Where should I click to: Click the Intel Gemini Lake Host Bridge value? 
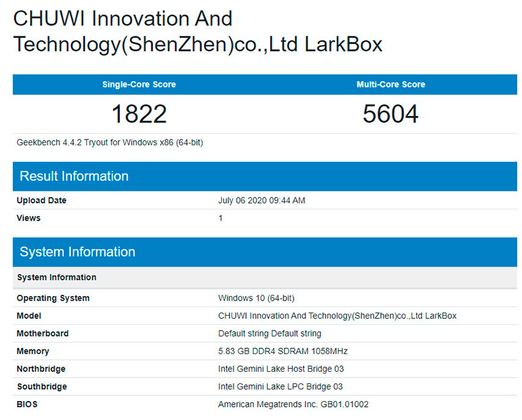pos(280,368)
